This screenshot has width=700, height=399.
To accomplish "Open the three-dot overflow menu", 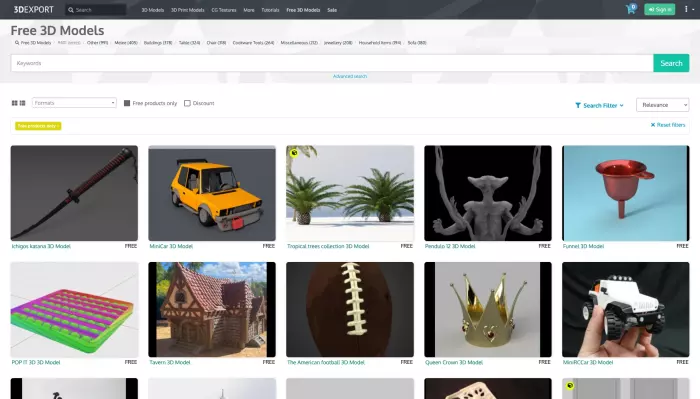I will coord(686,9).
